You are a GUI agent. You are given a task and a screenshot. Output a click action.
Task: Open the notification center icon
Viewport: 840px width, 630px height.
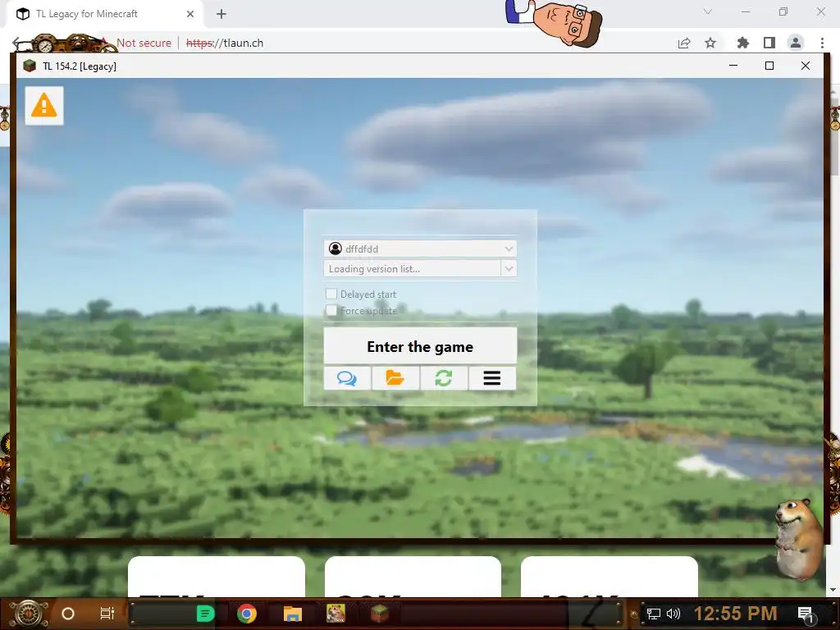pos(806,614)
